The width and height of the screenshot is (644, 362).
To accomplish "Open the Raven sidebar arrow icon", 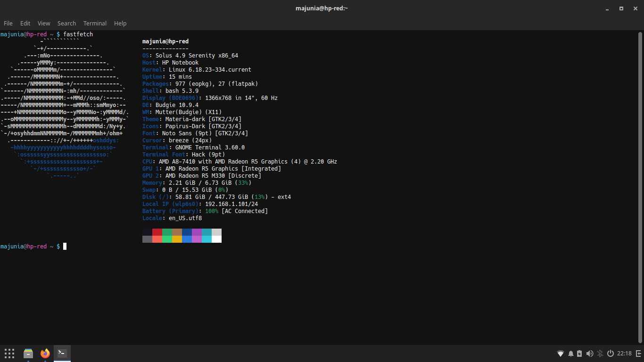I will coord(638,354).
